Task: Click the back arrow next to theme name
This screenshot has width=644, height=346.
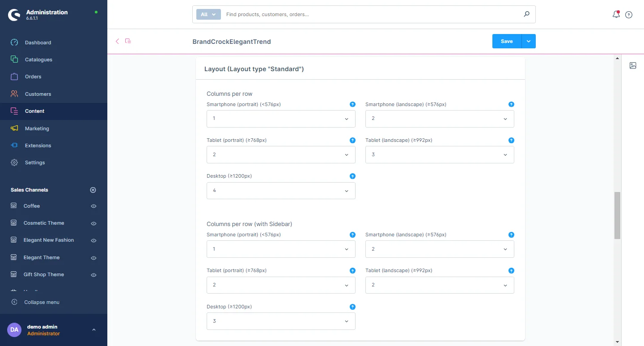Action: pyautogui.click(x=118, y=41)
